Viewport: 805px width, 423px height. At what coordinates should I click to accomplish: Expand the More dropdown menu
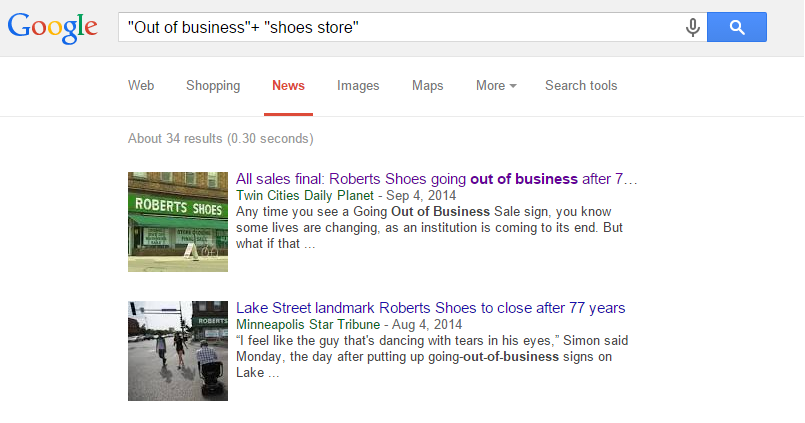(496, 86)
